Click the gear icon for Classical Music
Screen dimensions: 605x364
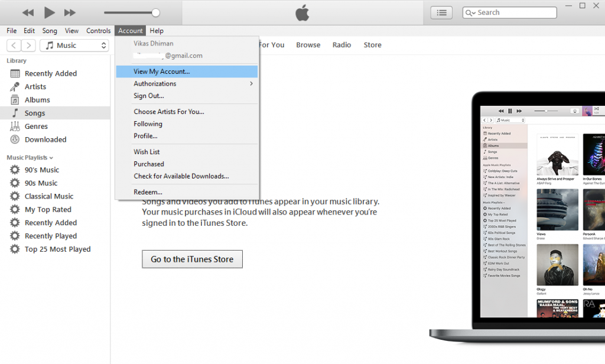pos(15,196)
